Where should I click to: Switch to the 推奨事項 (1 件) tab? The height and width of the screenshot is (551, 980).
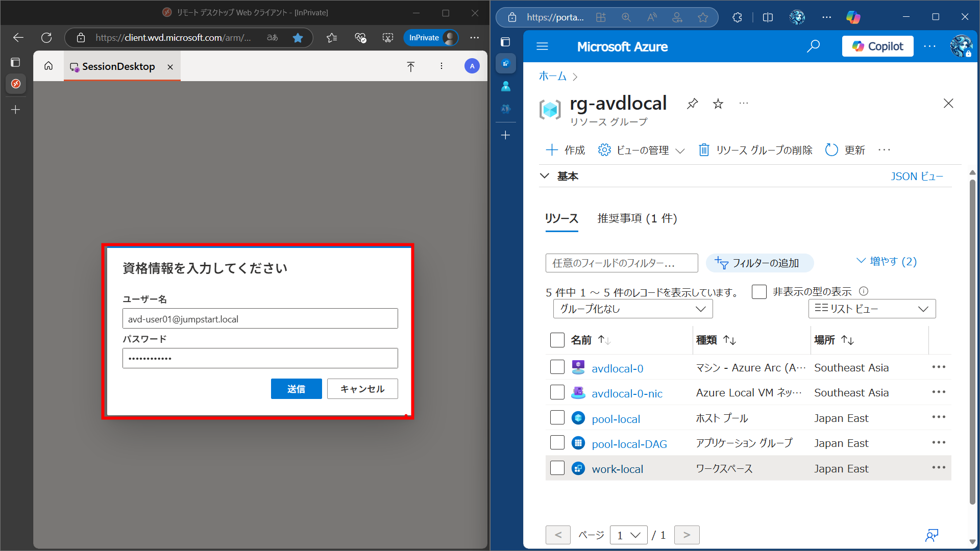(637, 219)
